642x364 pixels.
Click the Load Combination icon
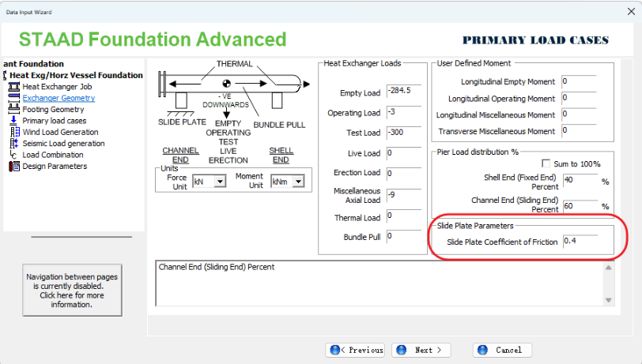point(13,155)
